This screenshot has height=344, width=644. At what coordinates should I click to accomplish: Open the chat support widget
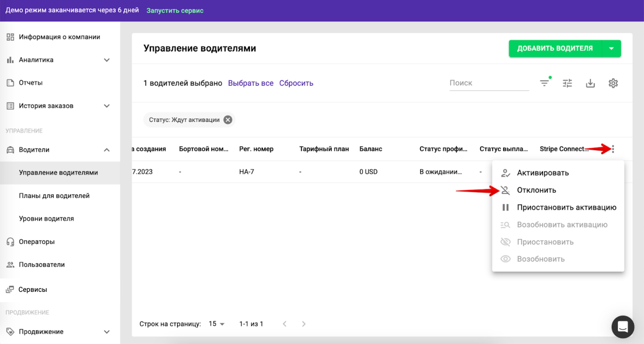point(623,326)
